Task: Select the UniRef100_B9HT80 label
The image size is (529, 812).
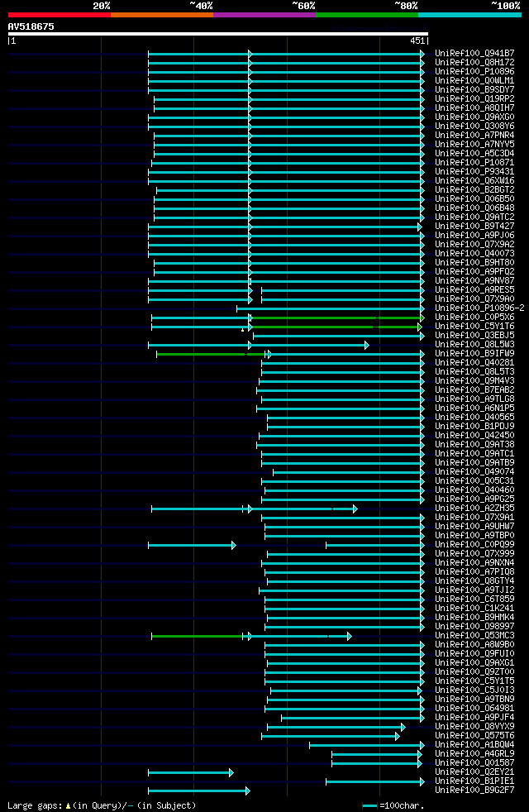Action: pos(474,263)
